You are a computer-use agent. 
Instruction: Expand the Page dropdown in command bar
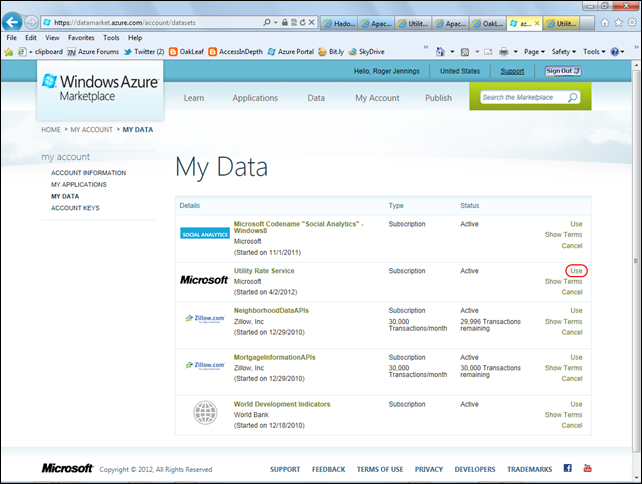(535, 52)
